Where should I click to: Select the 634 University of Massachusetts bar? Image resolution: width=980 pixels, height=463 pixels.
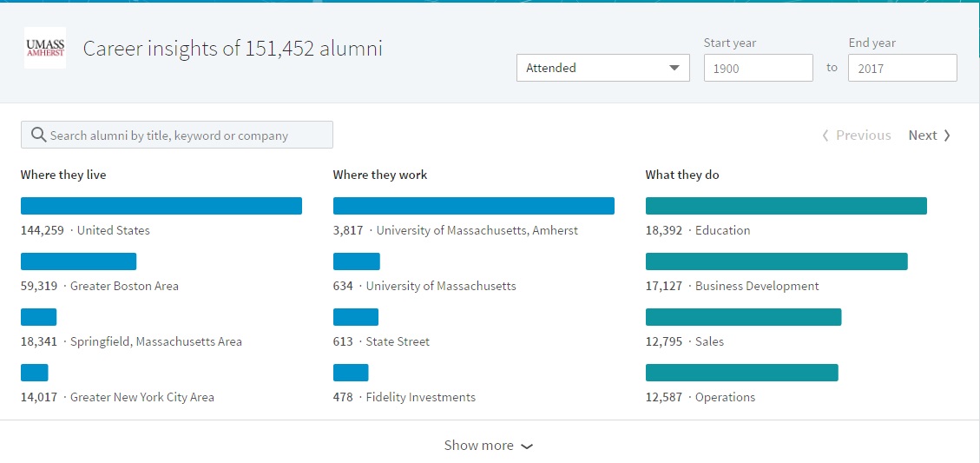(356, 261)
